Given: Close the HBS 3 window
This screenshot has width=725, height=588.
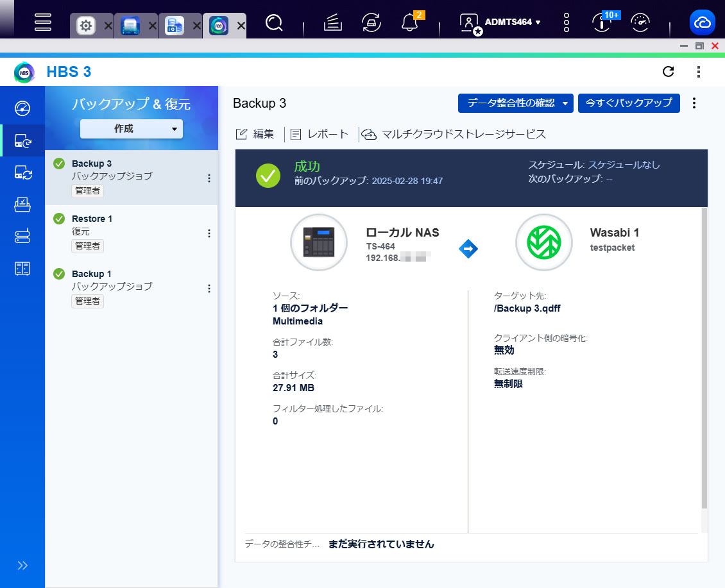Looking at the screenshot, I should tap(715, 46).
